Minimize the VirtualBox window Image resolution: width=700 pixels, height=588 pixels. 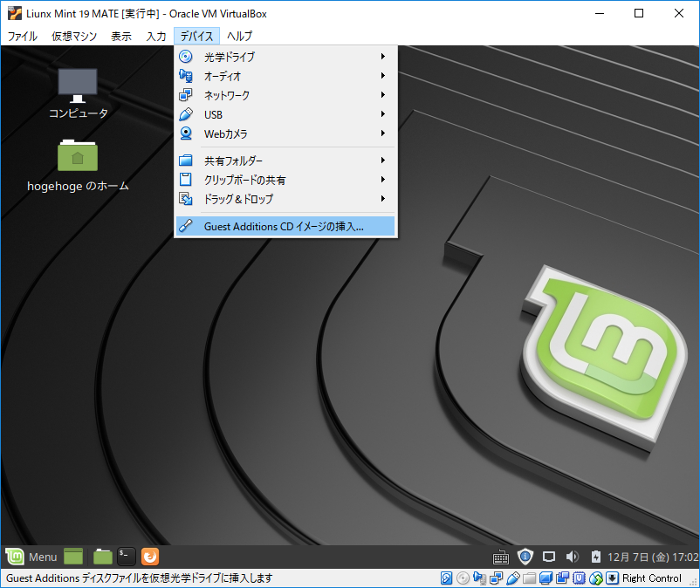coord(600,13)
